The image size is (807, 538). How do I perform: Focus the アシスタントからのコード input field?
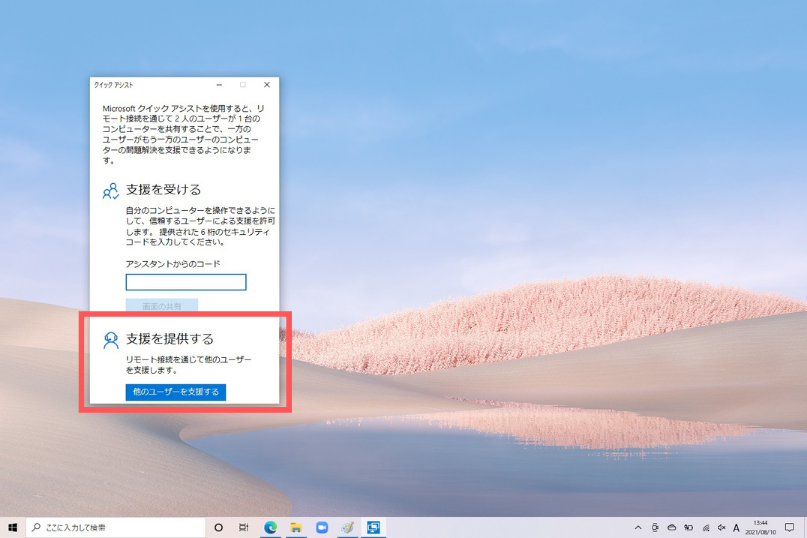[186, 282]
